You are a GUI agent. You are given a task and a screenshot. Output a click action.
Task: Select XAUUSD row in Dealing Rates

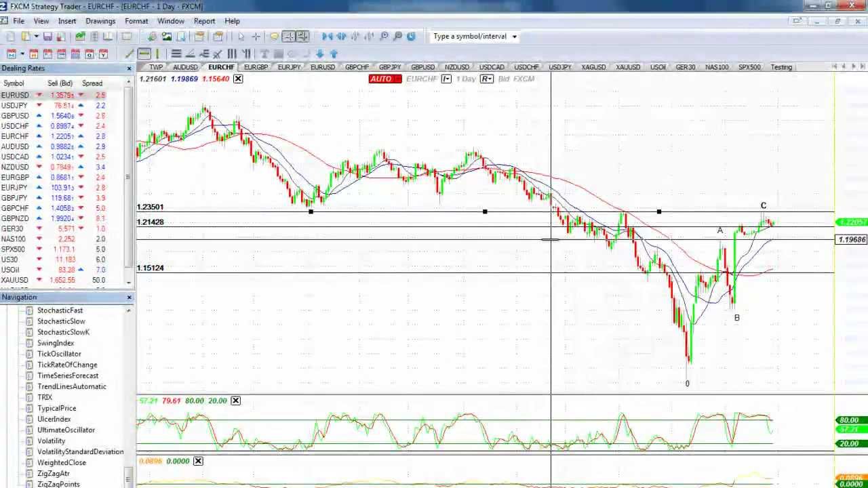pyautogui.click(x=62, y=280)
